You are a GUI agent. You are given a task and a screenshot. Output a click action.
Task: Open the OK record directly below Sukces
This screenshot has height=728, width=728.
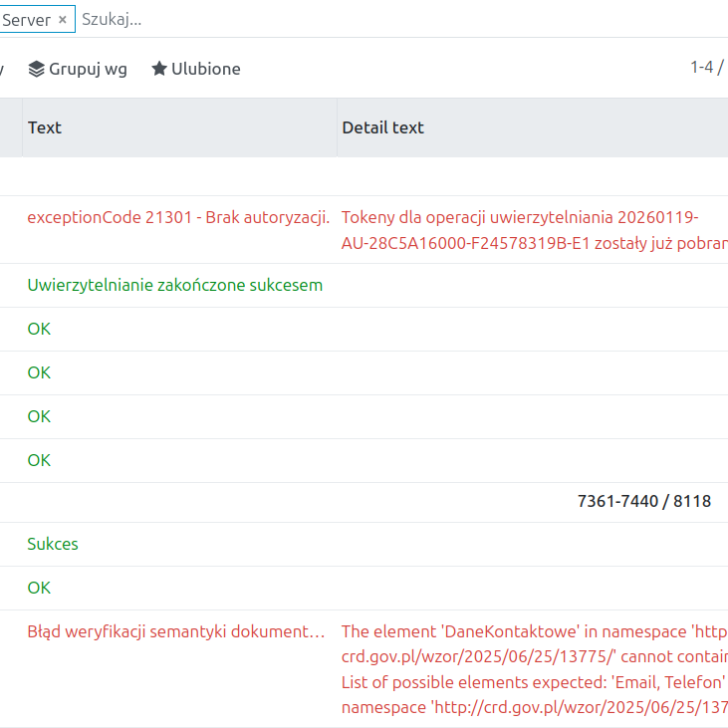[x=39, y=588]
